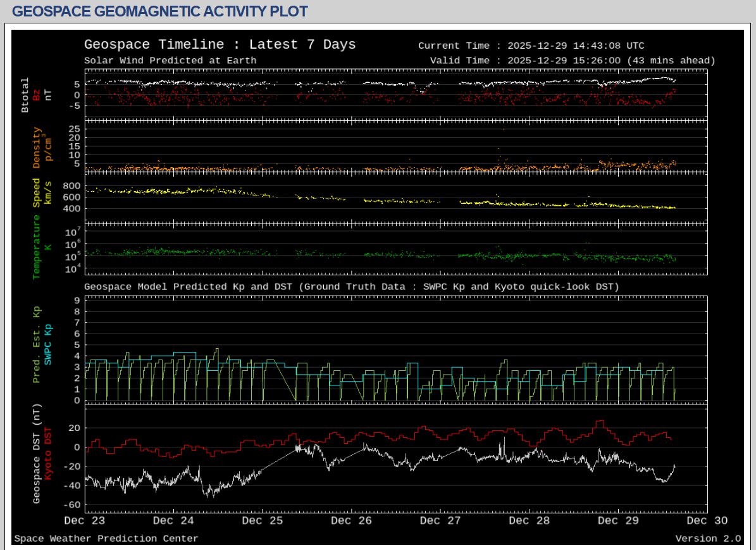Click the Dec 29 date marker
This screenshot has height=550, width=756.
pyautogui.click(x=618, y=521)
